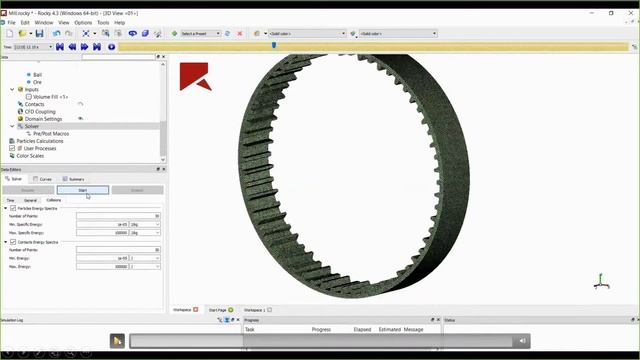Screen dimensions: 640x360
Task: Collapse the Solver tree node
Action: point(12,126)
